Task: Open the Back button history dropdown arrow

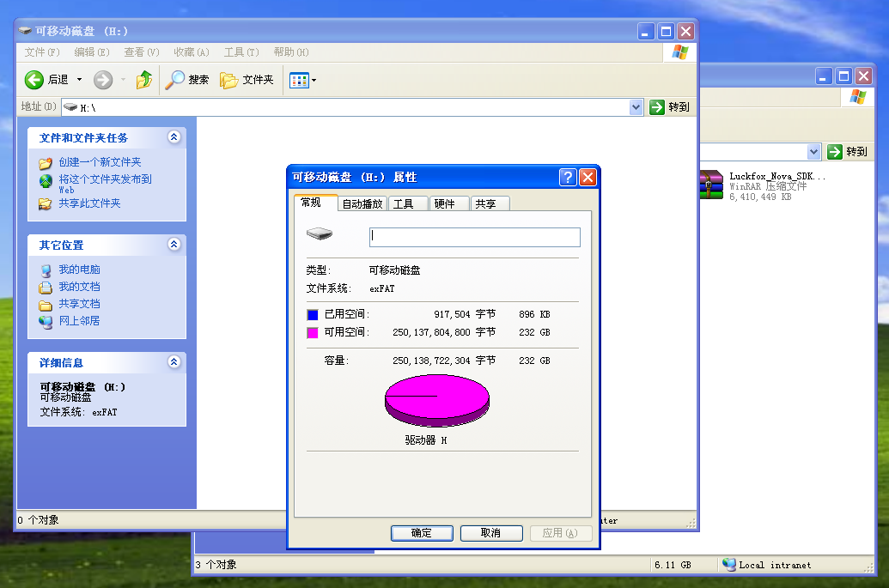Action: pyautogui.click(x=80, y=80)
